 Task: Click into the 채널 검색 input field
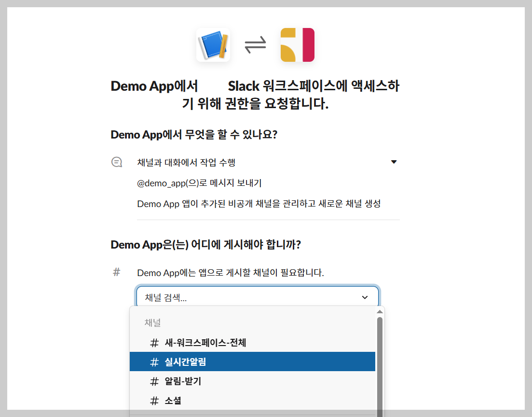(x=258, y=297)
